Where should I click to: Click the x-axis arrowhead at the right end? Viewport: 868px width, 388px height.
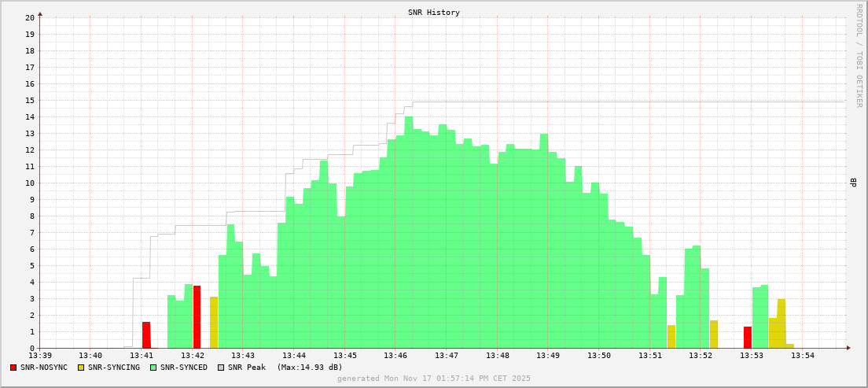click(848, 348)
